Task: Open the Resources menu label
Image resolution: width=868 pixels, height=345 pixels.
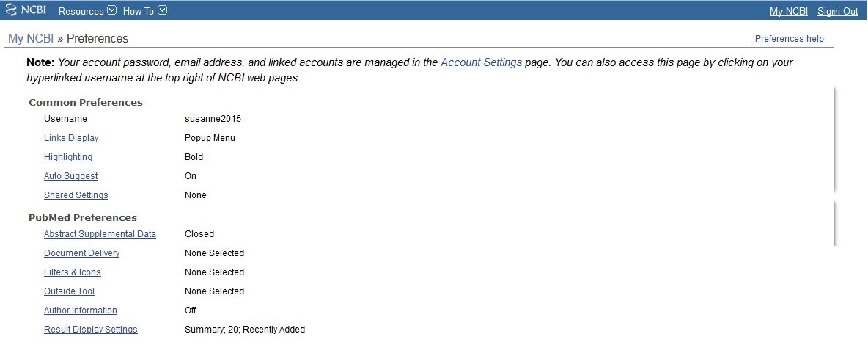Action: coord(81,11)
